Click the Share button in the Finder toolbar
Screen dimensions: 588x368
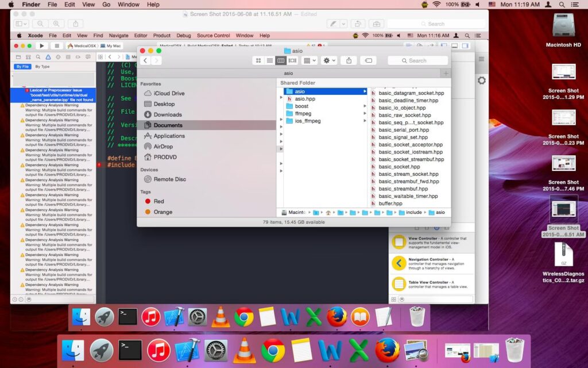point(349,60)
